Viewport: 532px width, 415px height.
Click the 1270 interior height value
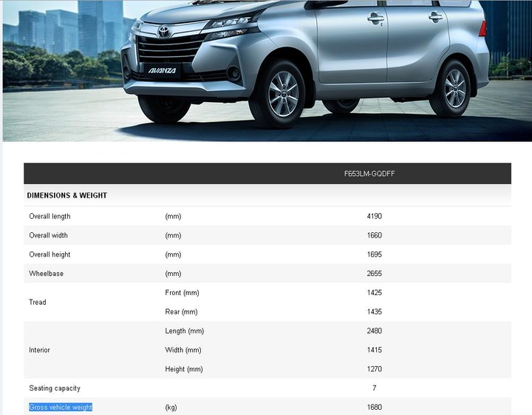click(x=374, y=368)
